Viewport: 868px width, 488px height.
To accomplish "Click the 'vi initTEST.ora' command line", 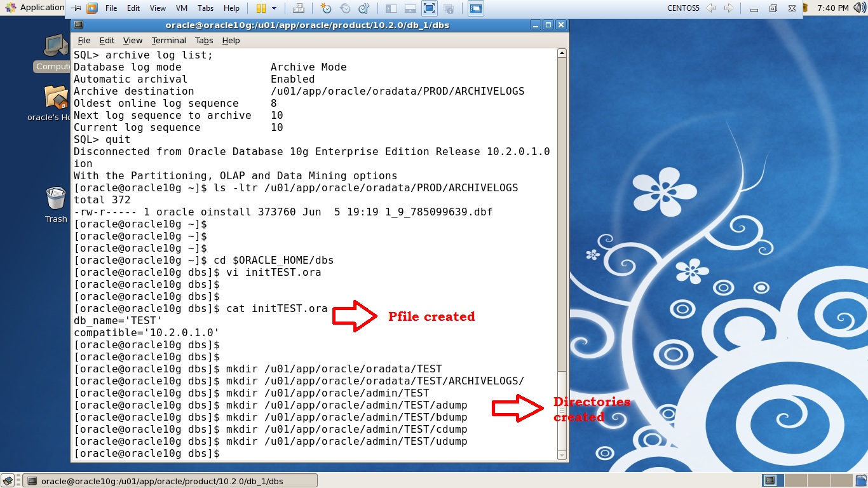I will [273, 273].
